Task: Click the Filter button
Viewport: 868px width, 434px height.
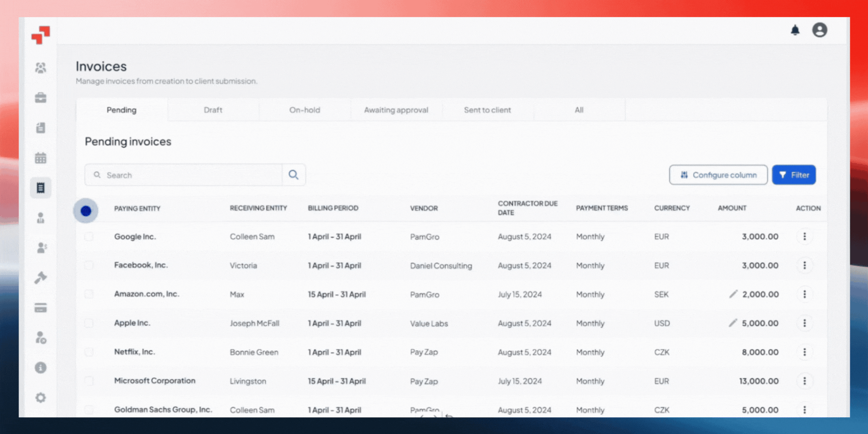Action: pyautogui.click(x=794, y=175)
